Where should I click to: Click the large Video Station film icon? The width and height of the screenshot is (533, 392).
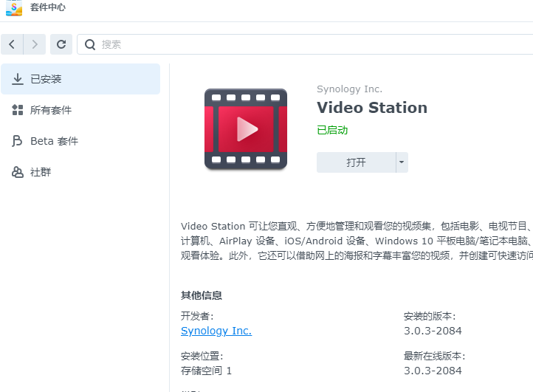tap(245, 129)
